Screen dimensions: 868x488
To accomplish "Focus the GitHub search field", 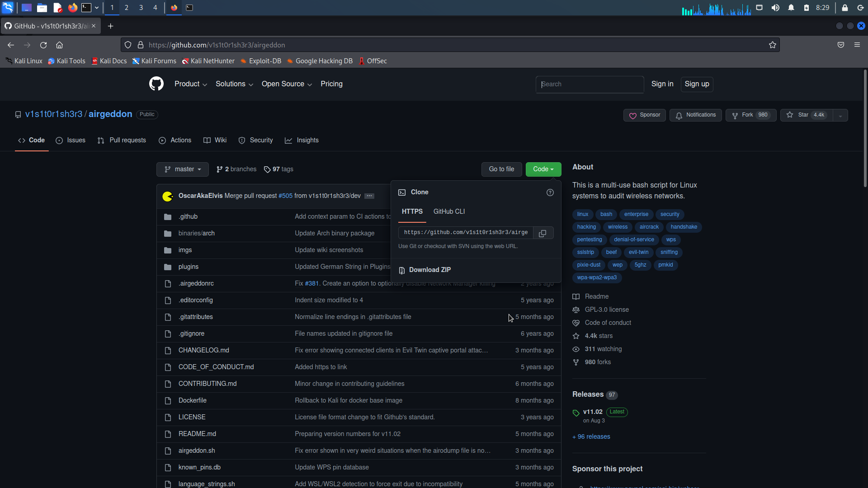I will (590, 84).
